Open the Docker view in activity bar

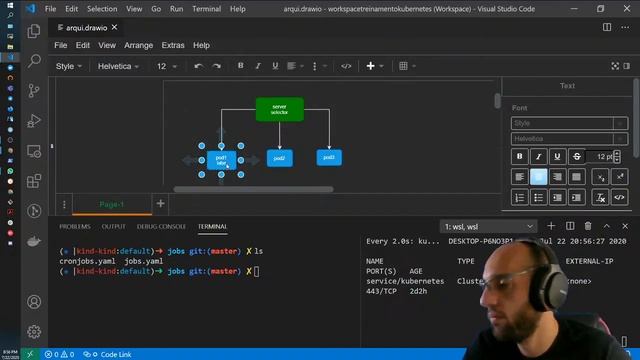34,241
